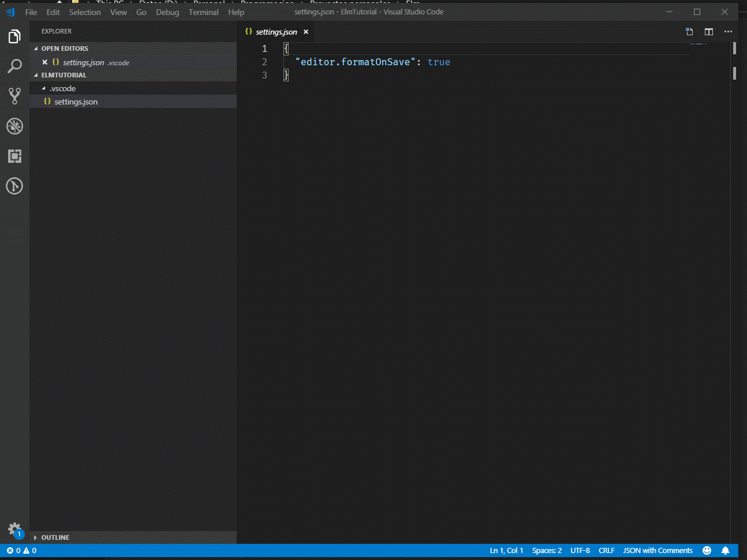
Task: Open the Edit menu
Action: point(53,12)
